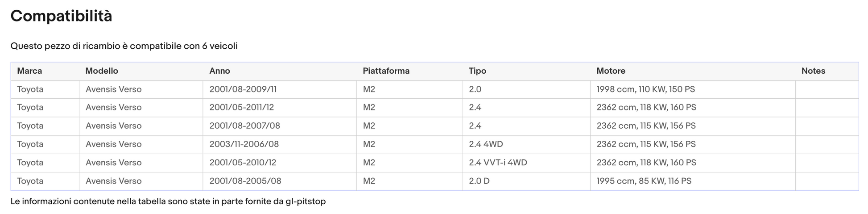Select the 2.4 VVT-i 4WD type cell

526,163
